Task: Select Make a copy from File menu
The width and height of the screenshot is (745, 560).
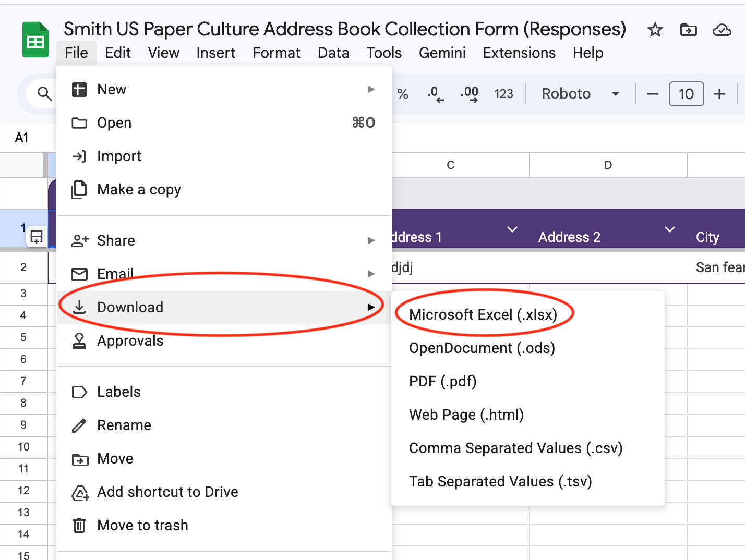Action: coord(139,189)
